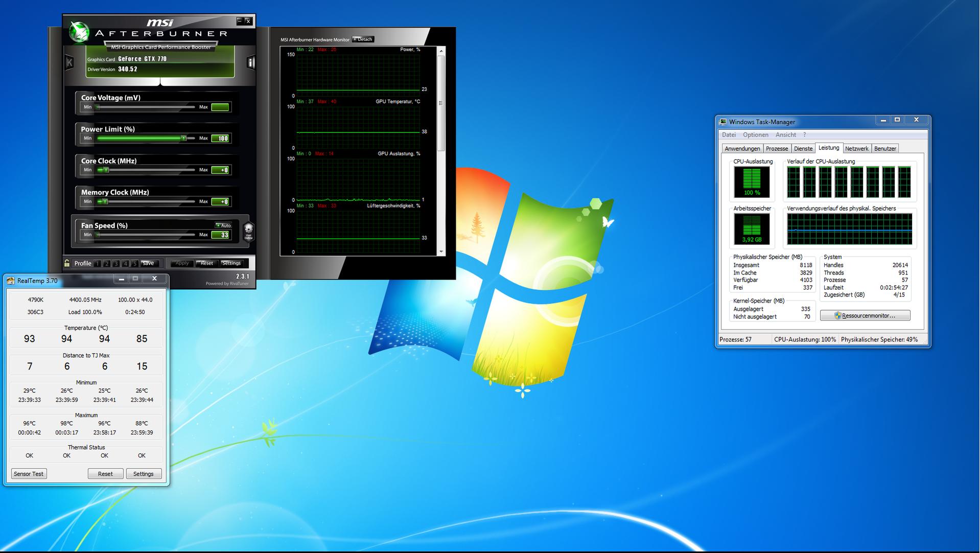
Task: Show graphics card info via the i button
Action: point(251,62)
